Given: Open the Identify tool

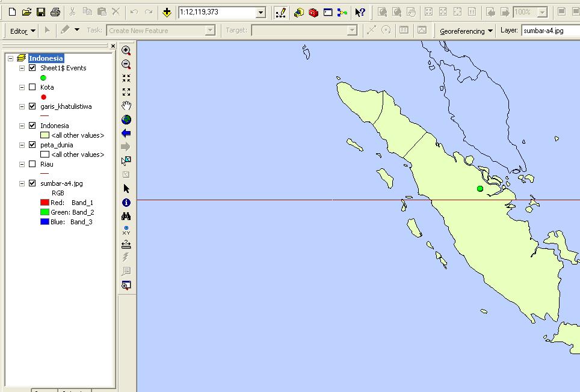Looking at the screenshot, I should click(x=126, y=203).
